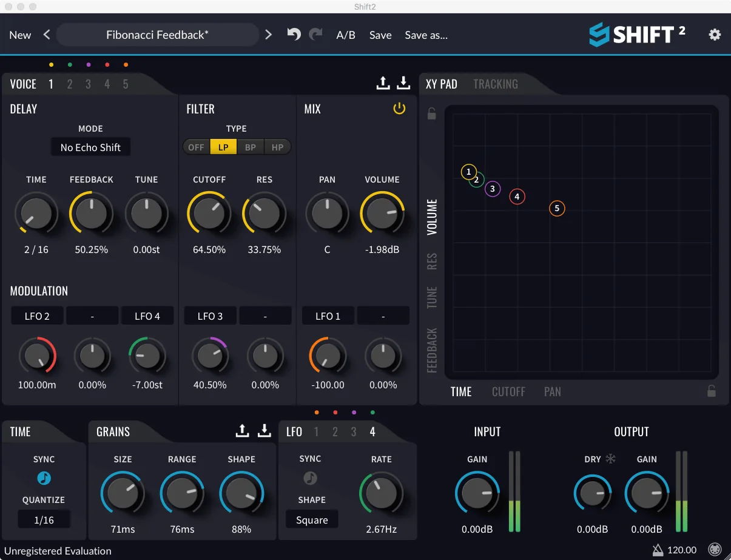
Task: Toggle the dry freeze snowflake icon
Action: coord(610,459)
